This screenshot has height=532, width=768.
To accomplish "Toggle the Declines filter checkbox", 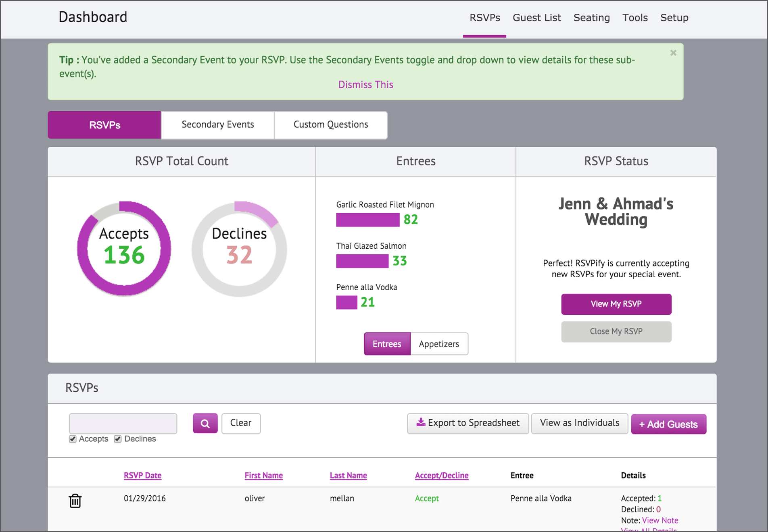I will (x=118, y=439).
